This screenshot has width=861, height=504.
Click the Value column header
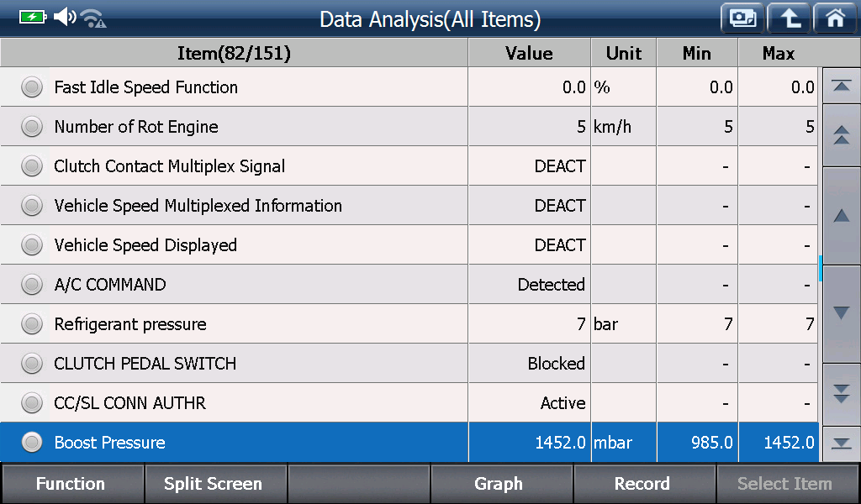tap(530, 53)
